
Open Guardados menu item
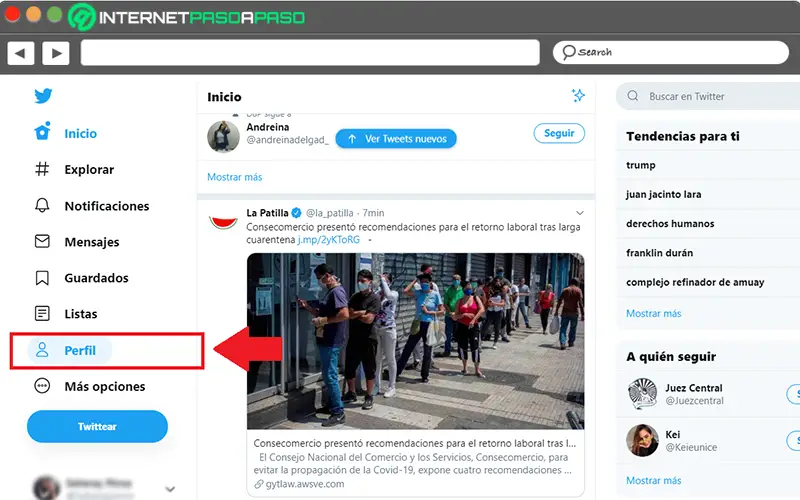click(96, 278)
